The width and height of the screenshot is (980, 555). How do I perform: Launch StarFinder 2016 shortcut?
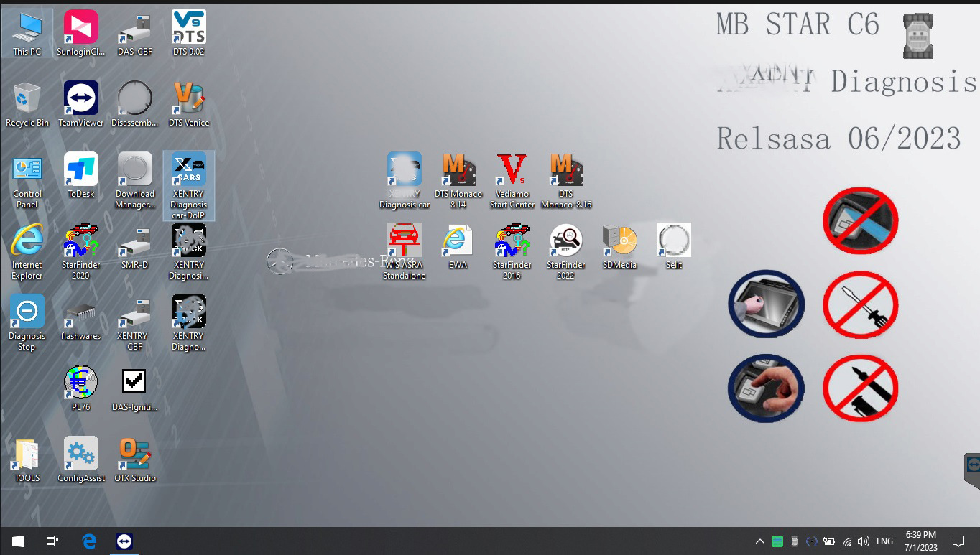pyautogui.click(x=512, y=252)
